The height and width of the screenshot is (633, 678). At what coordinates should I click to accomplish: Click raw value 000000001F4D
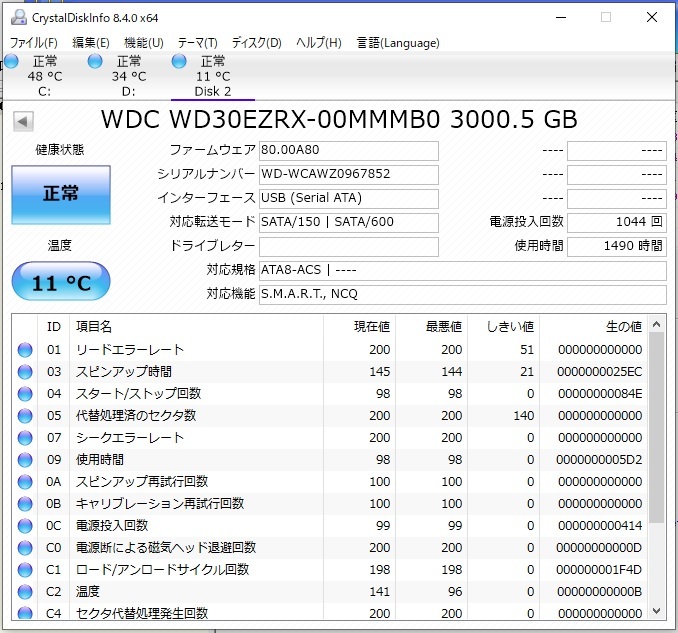pyautogui.click(x=599, y=570)
